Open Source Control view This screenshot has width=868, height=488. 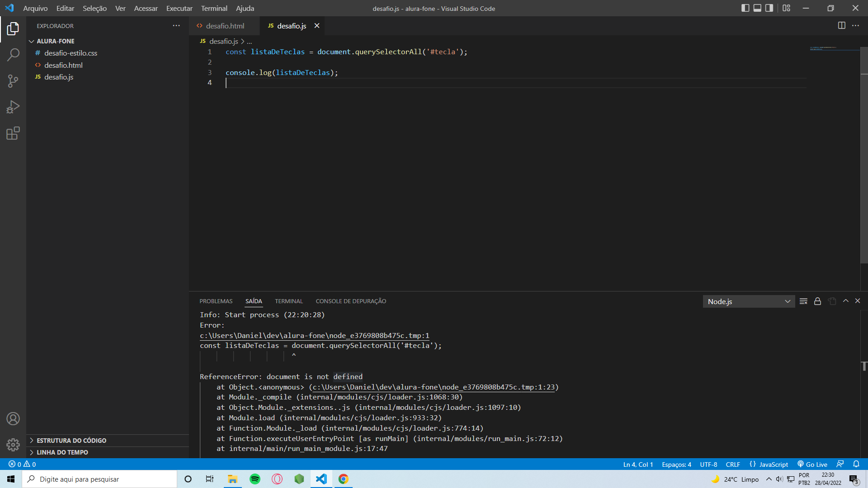13,81
